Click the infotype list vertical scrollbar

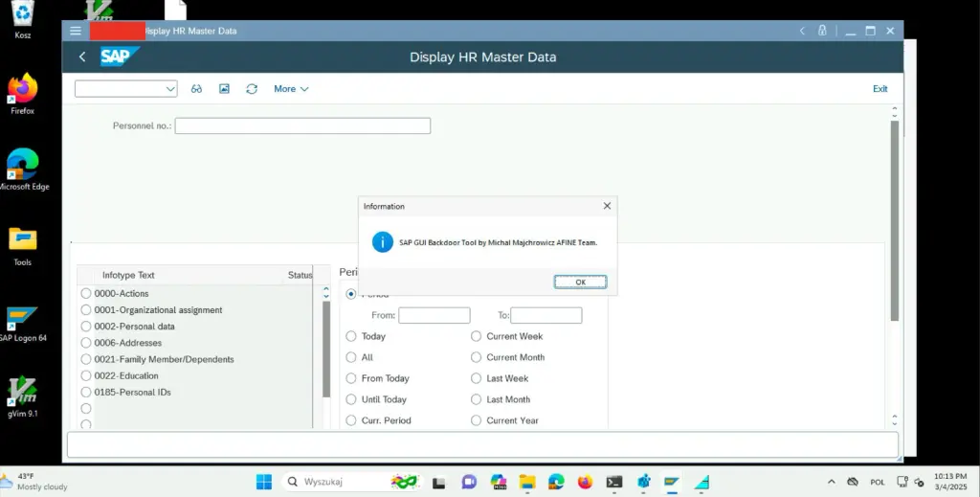(x=326, y=349)
